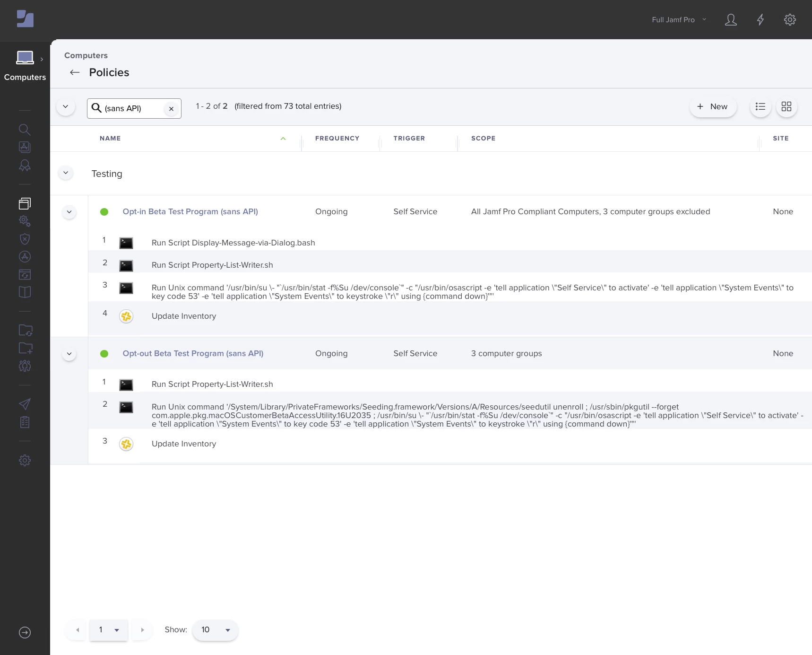Collapse the Opt-out Beta Test Program policy

pos(69,354)
